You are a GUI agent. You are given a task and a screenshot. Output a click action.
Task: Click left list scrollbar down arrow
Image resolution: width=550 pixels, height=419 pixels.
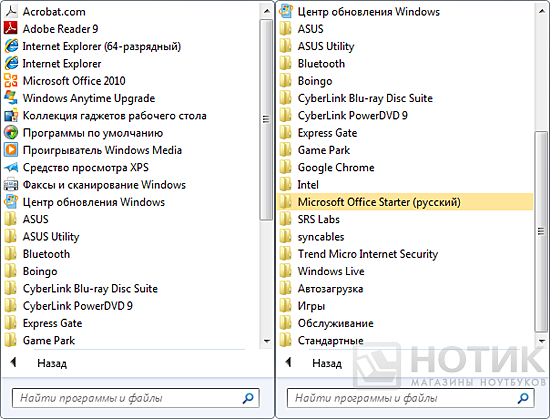tap(267, 341)
